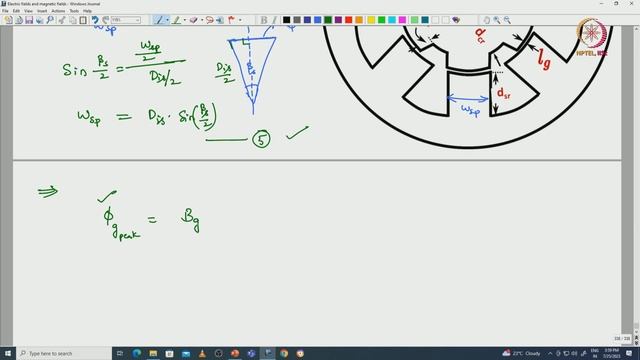Screen dimensions: 640x360
Task: Pick the black ink color
Action: pos(287,20)
